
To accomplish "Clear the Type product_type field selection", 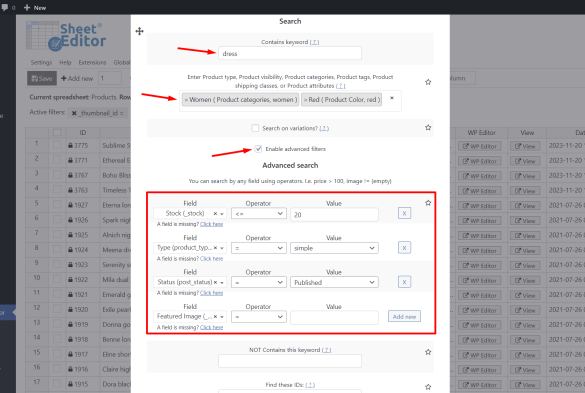I will [x=215, y=248].
